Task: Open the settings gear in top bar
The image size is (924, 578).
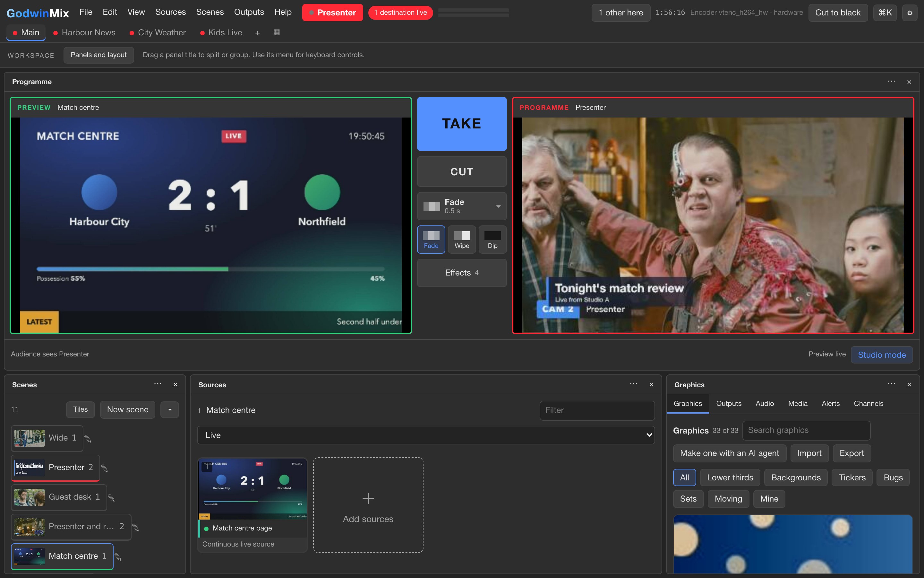Action: pos(910,13)
